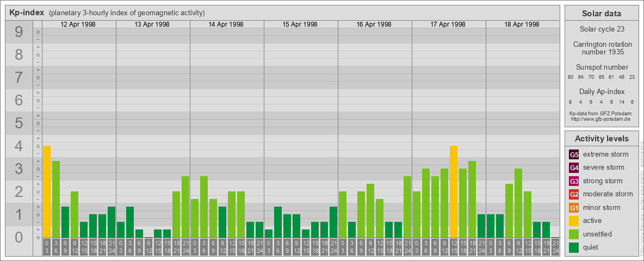
Task: Click the yellow bar for 12 Apr 0-3h
Action: (47, 191)
